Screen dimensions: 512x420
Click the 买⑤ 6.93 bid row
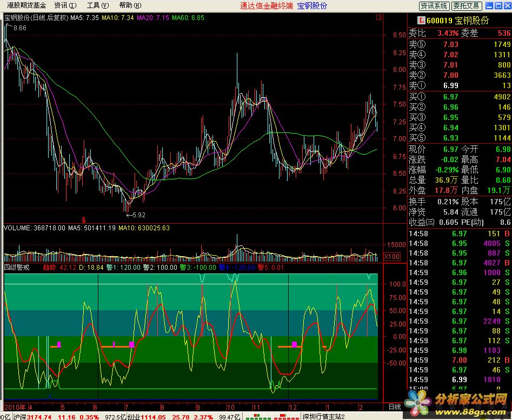[x=460, y=138]
